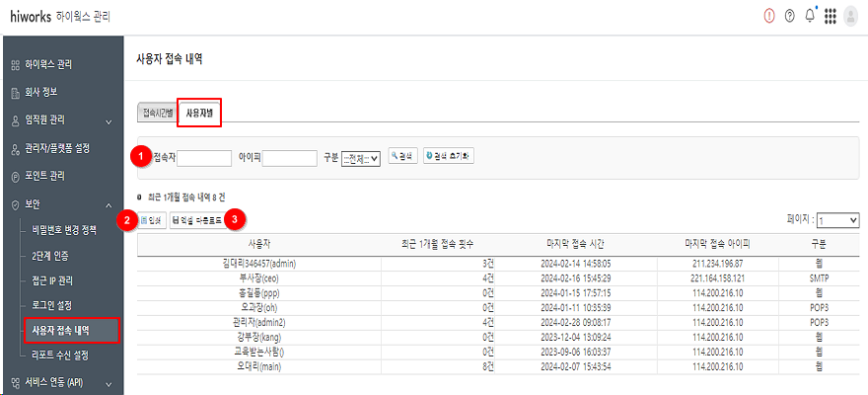Click the red alert warning icon
This screenshot has width=868, height=395.
(769, 16)
